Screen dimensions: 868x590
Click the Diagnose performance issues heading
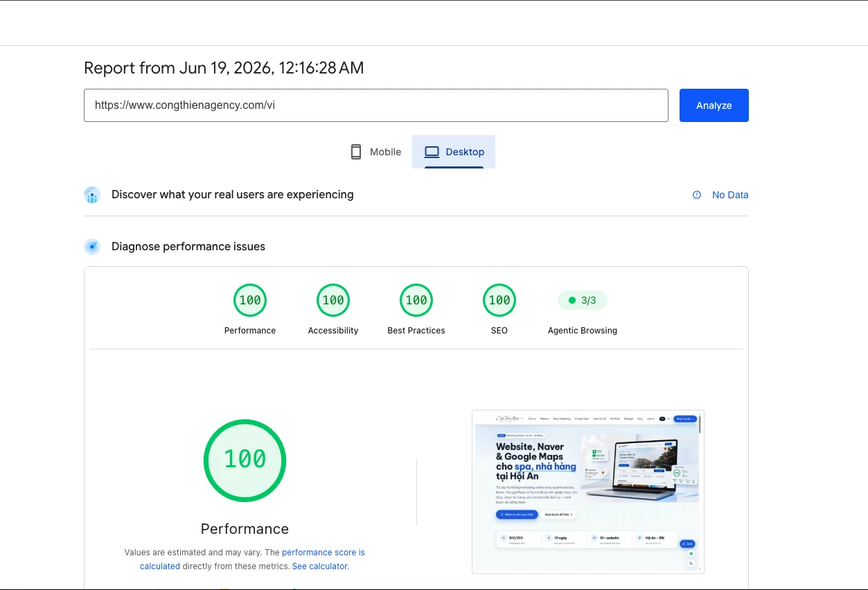tap(188, 247)
